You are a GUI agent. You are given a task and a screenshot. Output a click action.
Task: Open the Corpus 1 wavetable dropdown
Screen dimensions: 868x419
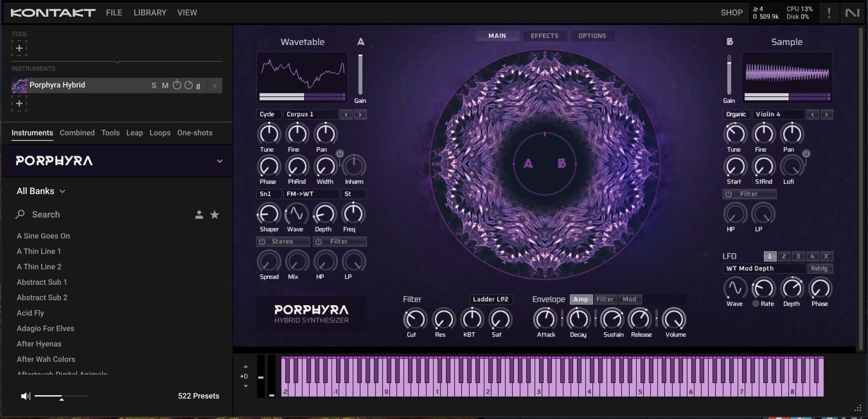311,114
